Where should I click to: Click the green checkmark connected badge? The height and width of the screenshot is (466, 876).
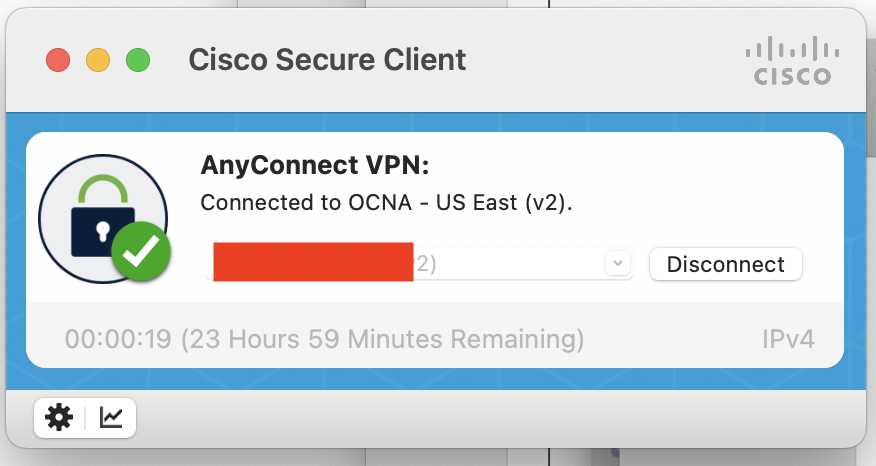[x=141, y=251]
